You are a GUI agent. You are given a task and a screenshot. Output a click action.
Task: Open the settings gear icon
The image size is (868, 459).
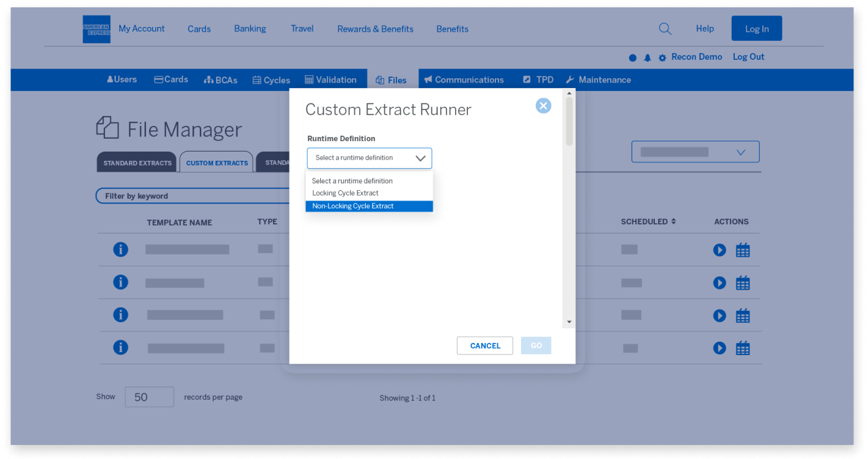[x=662, y=57]
